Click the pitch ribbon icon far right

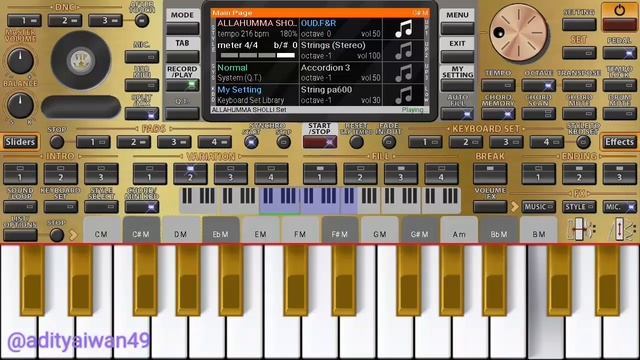point(622,229)
